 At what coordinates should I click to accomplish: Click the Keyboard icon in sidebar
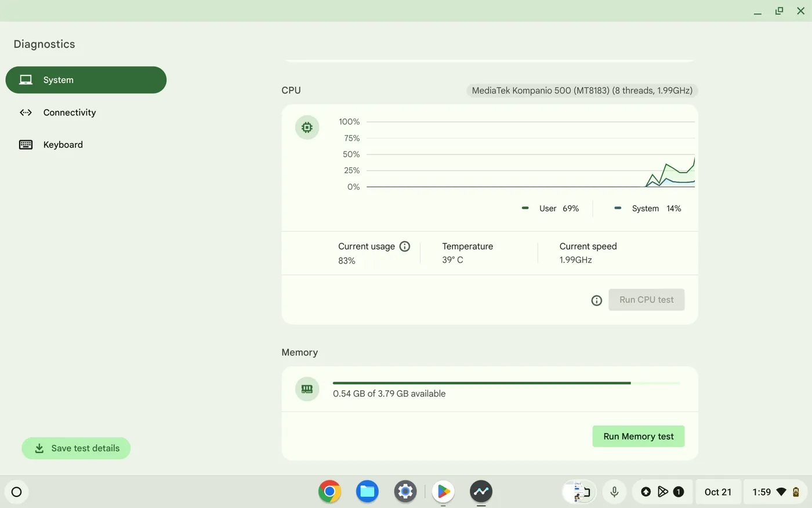point(26,145)
